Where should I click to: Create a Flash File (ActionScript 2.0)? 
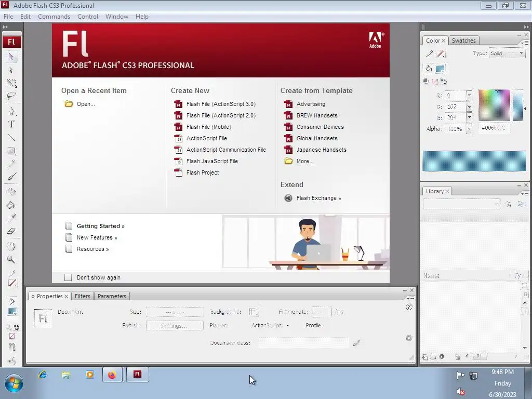[x=221, y=116]
